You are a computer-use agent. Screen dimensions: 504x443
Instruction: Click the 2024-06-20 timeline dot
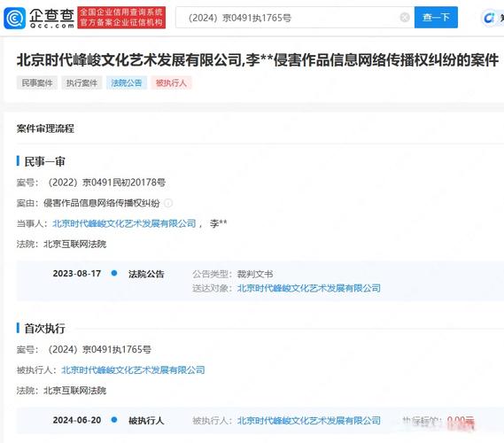pos(114,420)
